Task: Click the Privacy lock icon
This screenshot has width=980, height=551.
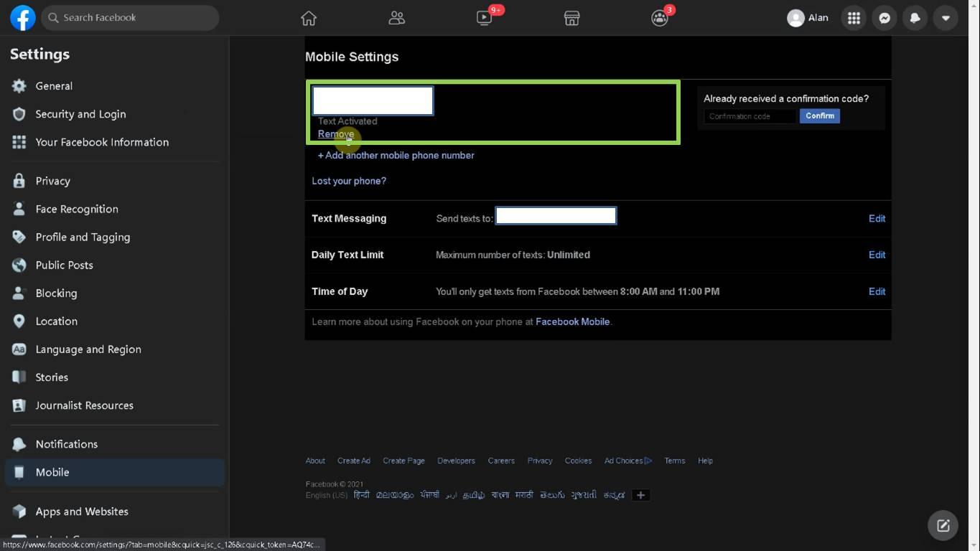Action: [19, 181]
